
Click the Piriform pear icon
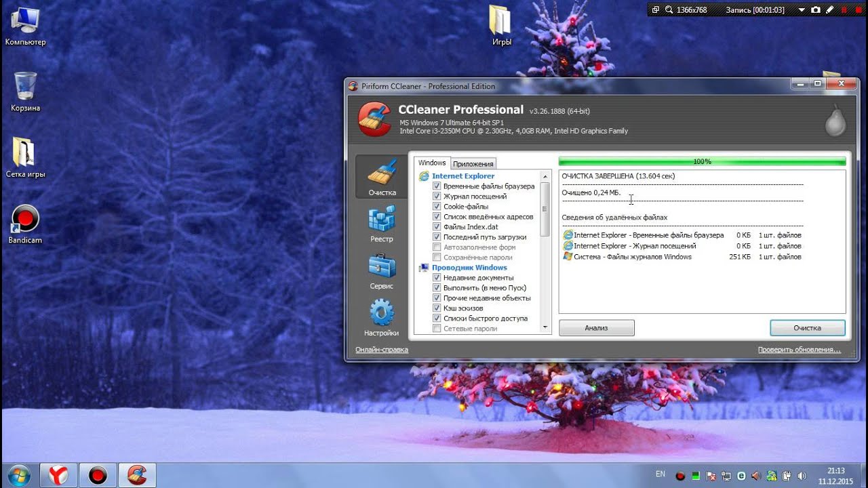(x=835, y=119)
